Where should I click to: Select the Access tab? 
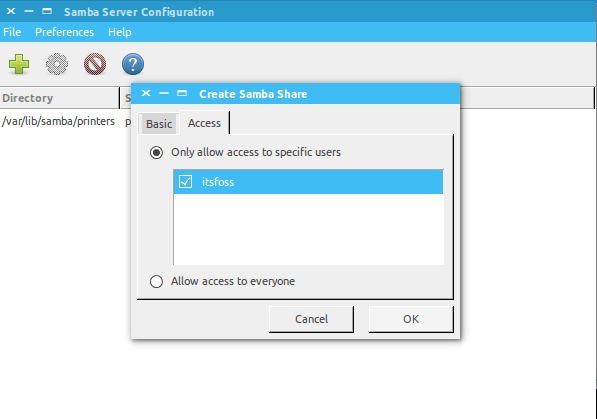coord(204,123)
